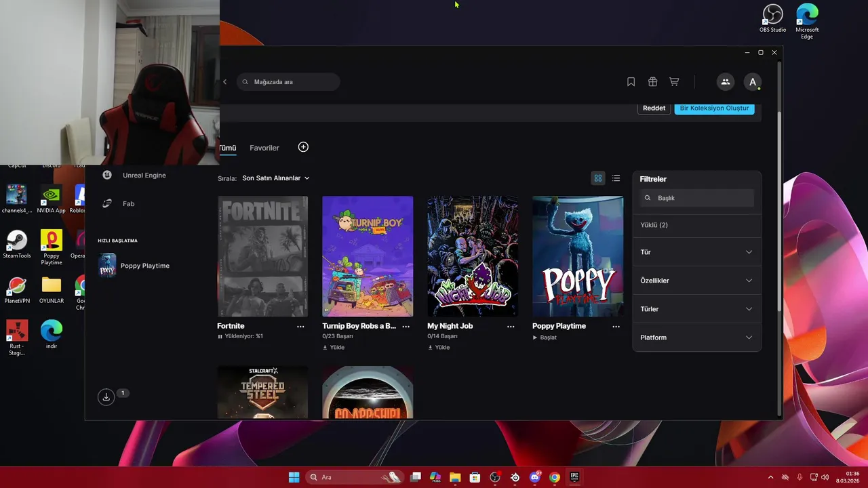Viewport: 868px width, 488px height.
Task: Open channels4 desktop file
Action: (16, 199)
